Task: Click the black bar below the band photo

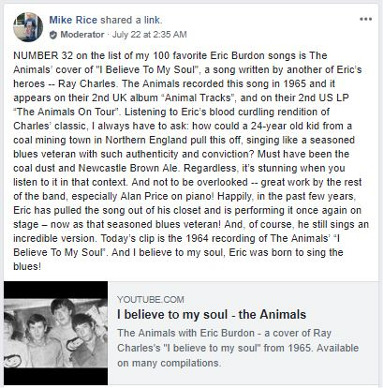Action: tap(56, 376)
